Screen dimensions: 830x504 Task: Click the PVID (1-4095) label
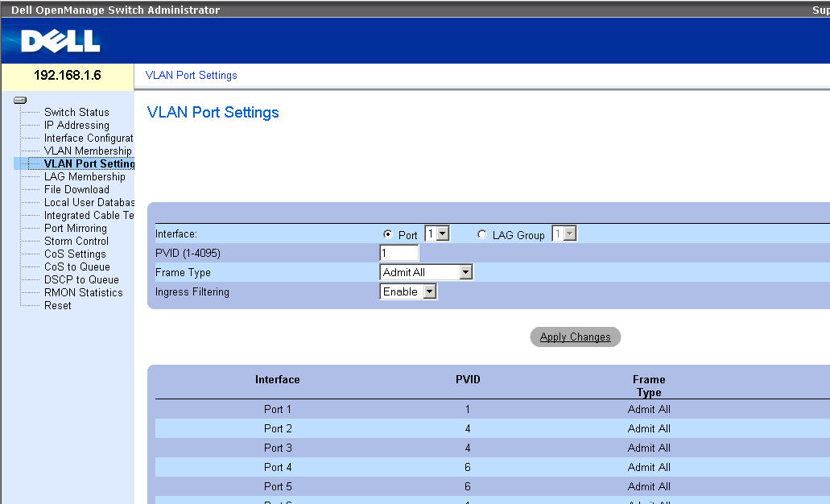[x=188, y=253]
